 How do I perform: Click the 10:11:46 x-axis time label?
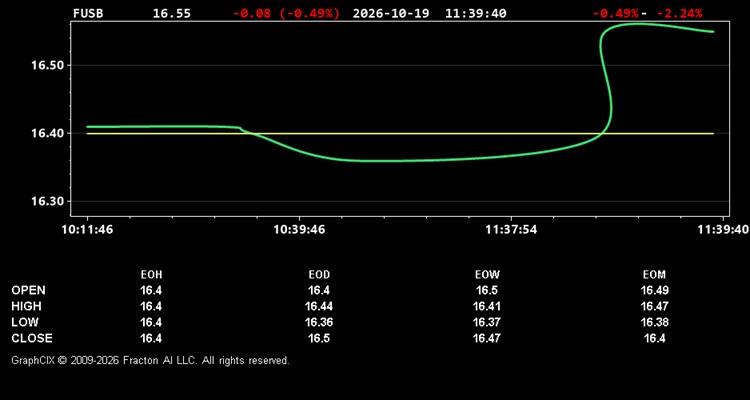click(x=88, y=230)
